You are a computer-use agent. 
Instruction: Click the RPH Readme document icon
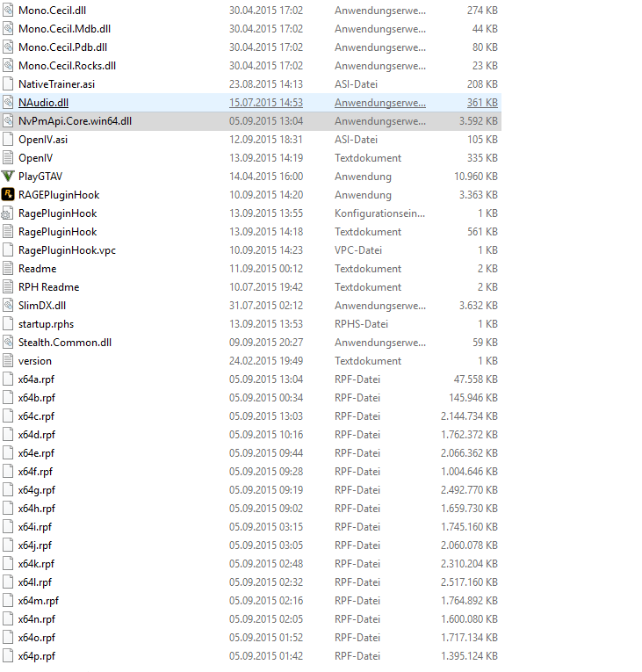coord(8,286)
